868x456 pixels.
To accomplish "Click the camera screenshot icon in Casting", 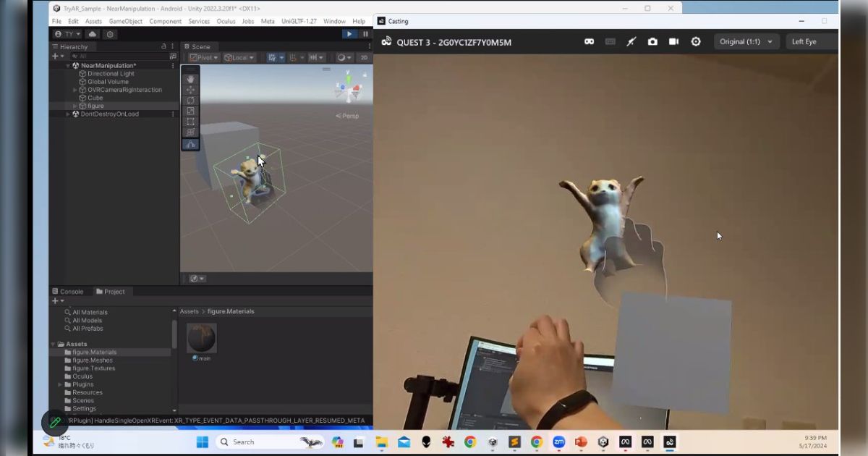I will coord(652,42).
